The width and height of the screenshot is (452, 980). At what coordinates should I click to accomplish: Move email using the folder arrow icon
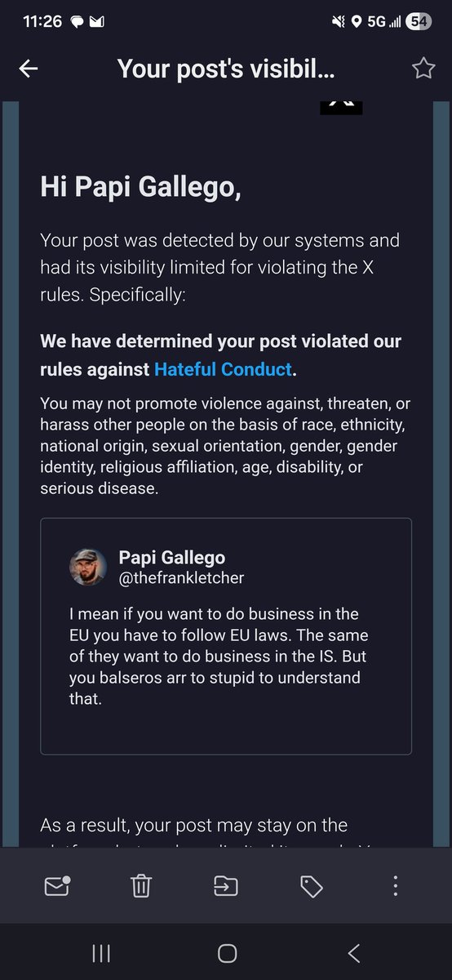226,886
